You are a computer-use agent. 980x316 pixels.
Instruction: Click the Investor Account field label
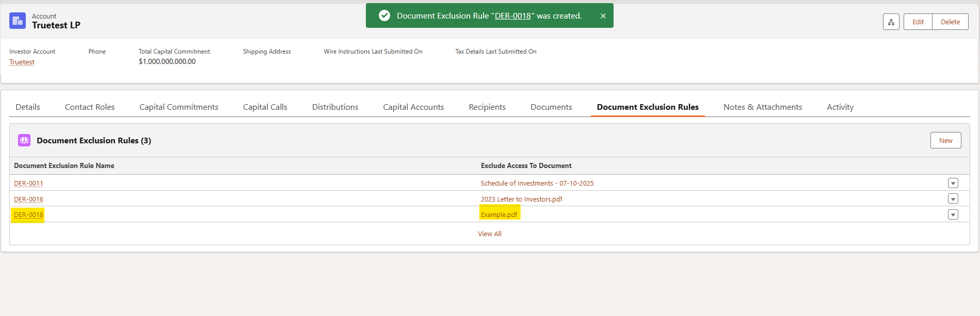[32, 52]
